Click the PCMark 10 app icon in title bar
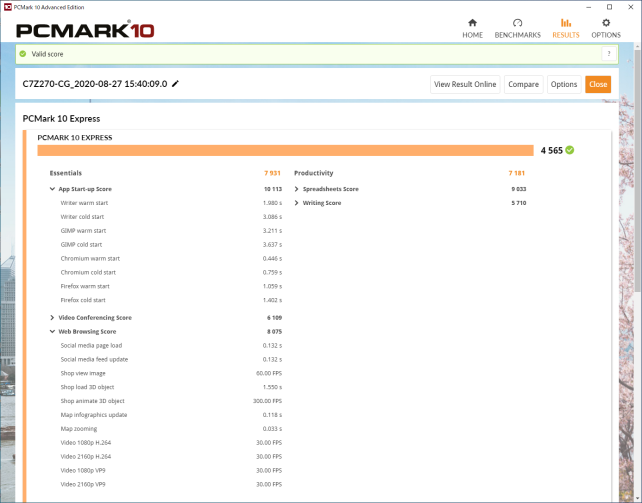Viewport: 642px width, 503px height. [7, 7]
